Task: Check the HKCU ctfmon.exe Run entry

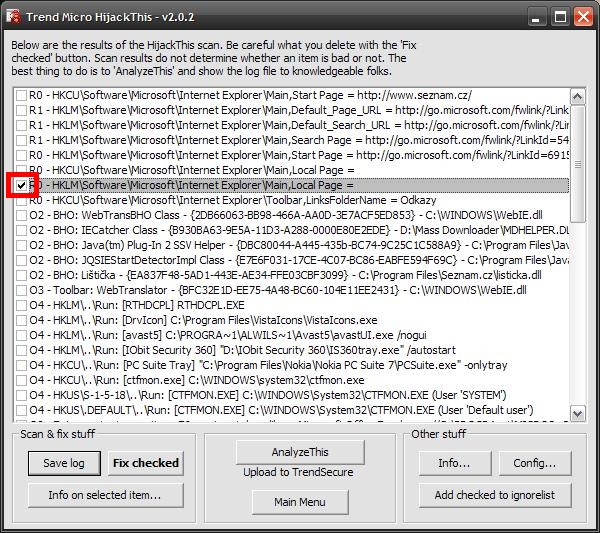Action: point(21,380)
